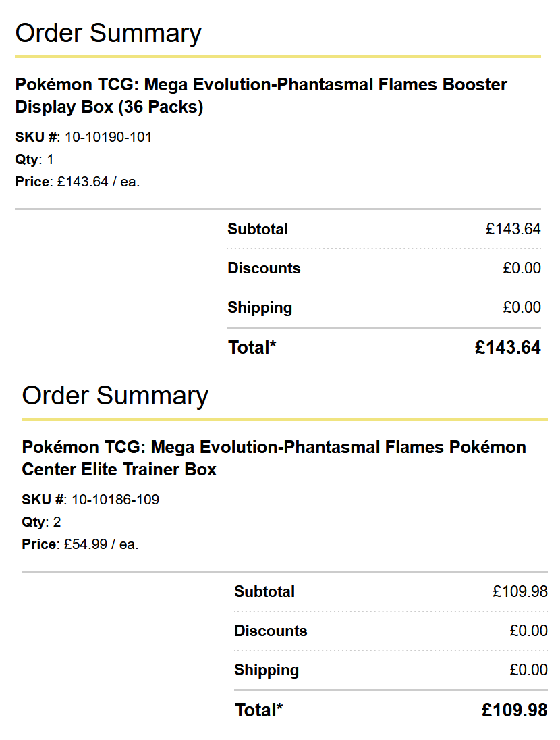Image resolution: width=560 pixels, height=740 pixels.
Task: Click the Shipping label in the Elite Trainer order
Action: point(267,670)
